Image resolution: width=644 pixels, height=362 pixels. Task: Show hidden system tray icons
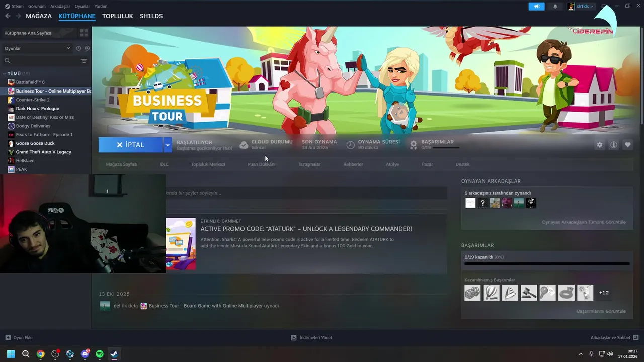click(x=580, y=354)
